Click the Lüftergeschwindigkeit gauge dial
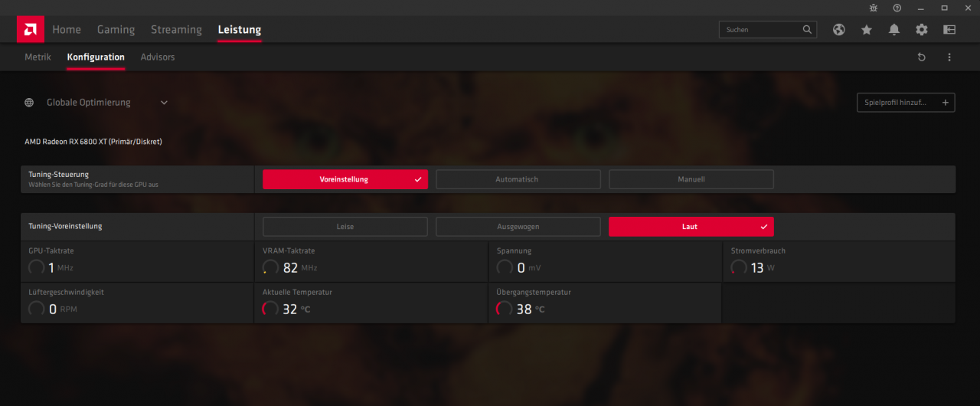 36,309
